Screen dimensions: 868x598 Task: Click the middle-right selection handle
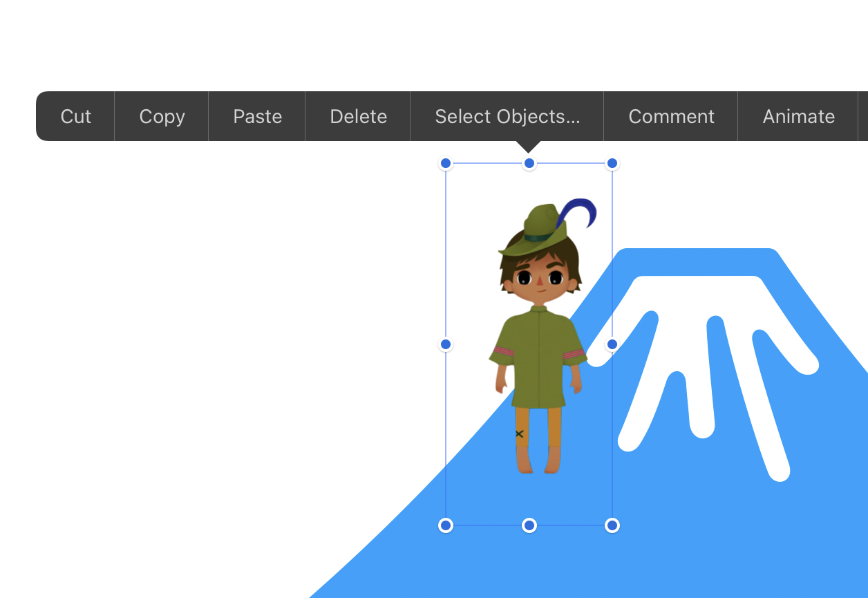(x=612, y=344)
